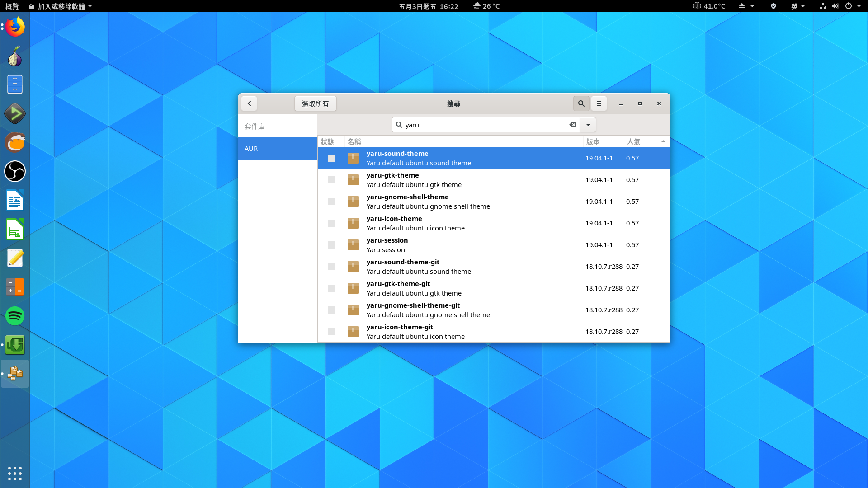The height and width of the screenshot is (488, 868).
Task: Go back using the arrow button
Action: (249, 103)
